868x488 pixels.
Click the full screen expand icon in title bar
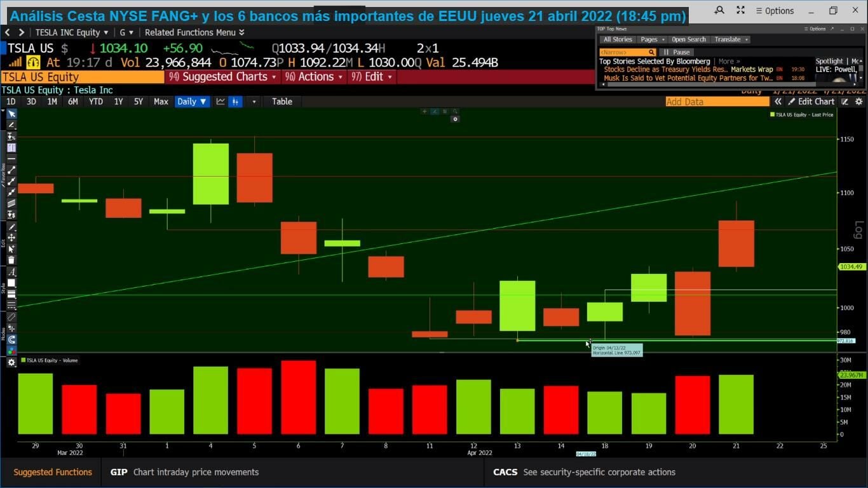(740, 10)
